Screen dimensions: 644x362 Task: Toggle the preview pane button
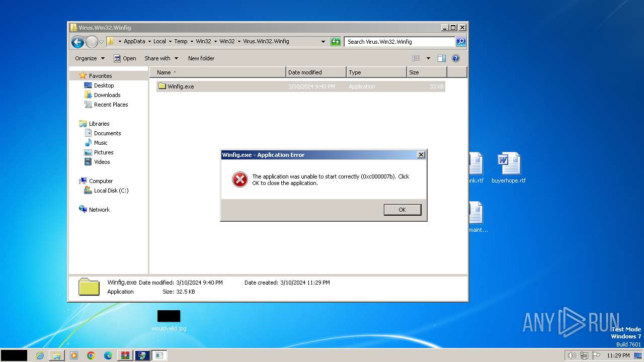[x=442, y=58]
